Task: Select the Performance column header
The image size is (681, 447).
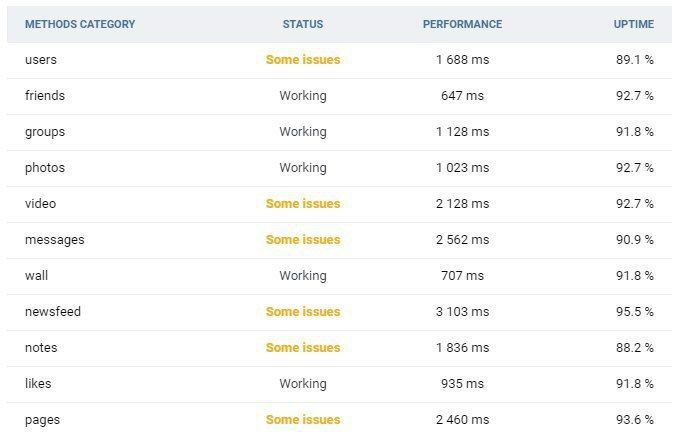Action: point(462,24)
